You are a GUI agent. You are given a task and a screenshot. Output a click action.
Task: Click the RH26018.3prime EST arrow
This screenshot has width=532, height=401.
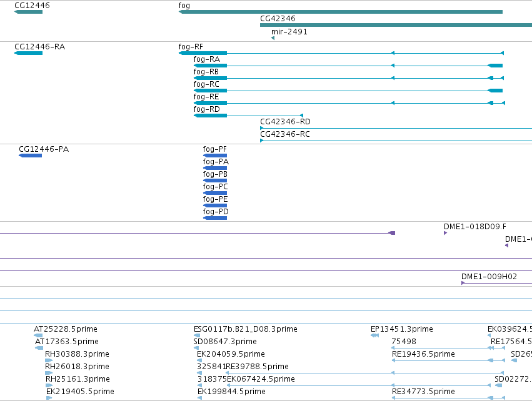pyautogui.click(x=49, y=373)
